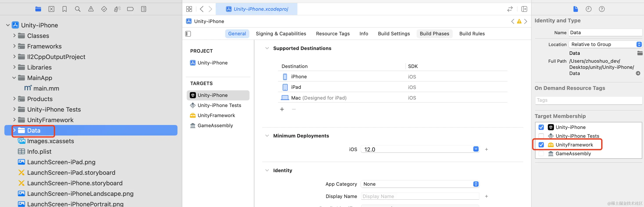Choose location via the folder icon beside Data
Image resolution: width=644 pixels, height=207 pixels.
pyautogui.click(x=640, y=53)
